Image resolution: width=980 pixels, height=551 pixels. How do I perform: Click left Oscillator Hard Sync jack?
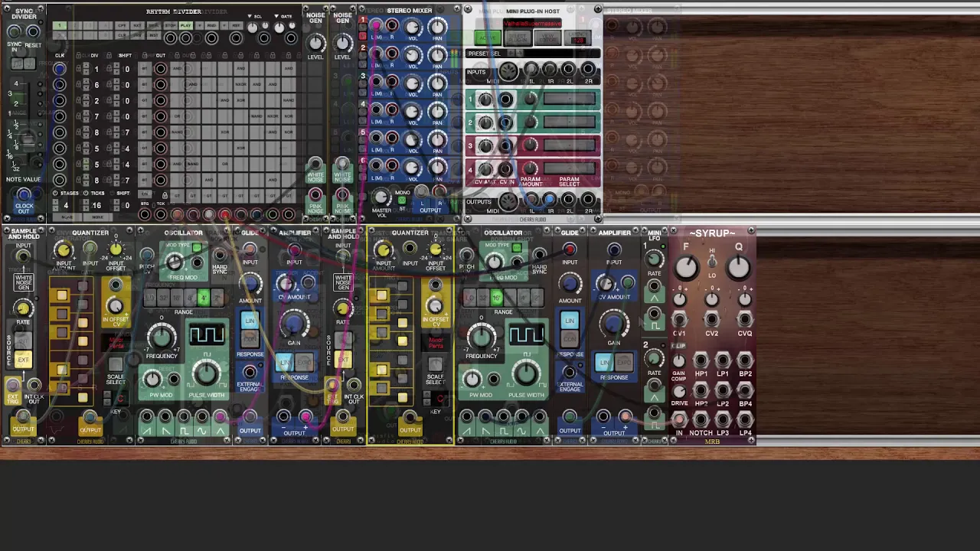pos(220,255)
